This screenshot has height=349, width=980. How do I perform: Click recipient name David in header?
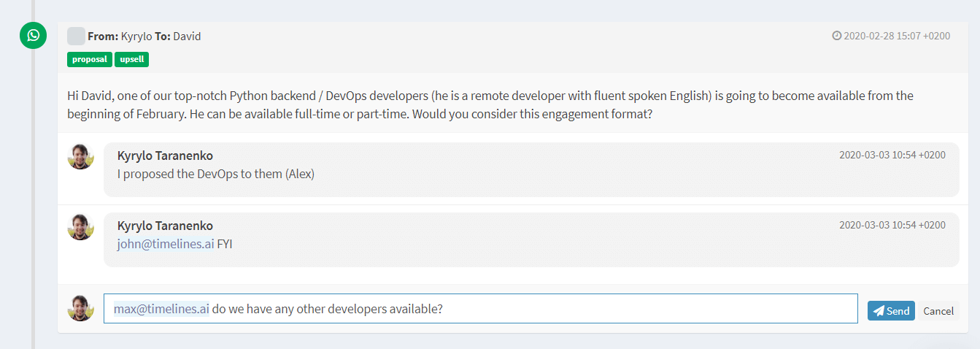pyautogui.click(x=187, y=37)
